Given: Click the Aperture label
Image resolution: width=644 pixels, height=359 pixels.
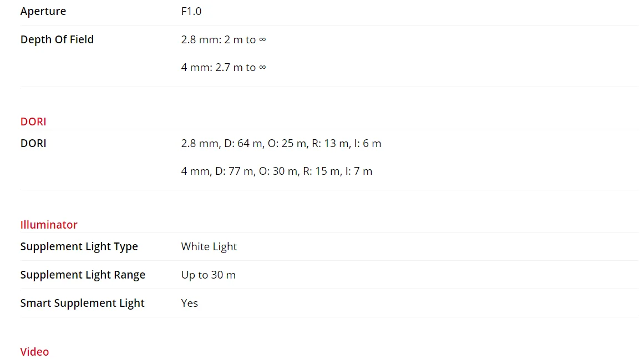Looking at the screenshot, I should [43, 11].
